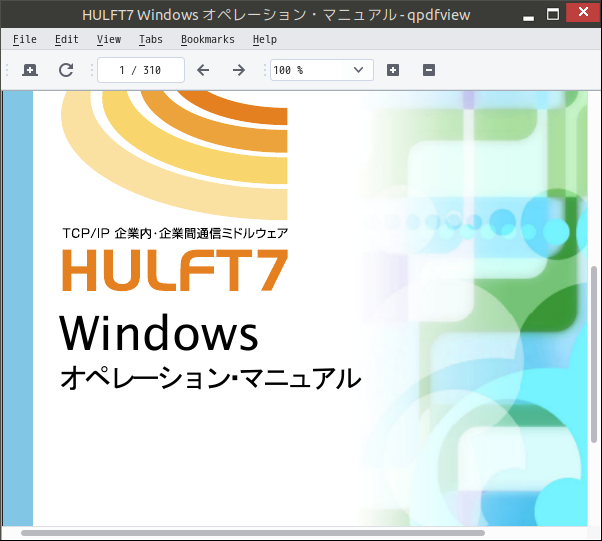This screenshot has height=541, width=602.
Task: Click the HULFT7 logo text on page
Action: pyautogui.click(x=175, y=270)
